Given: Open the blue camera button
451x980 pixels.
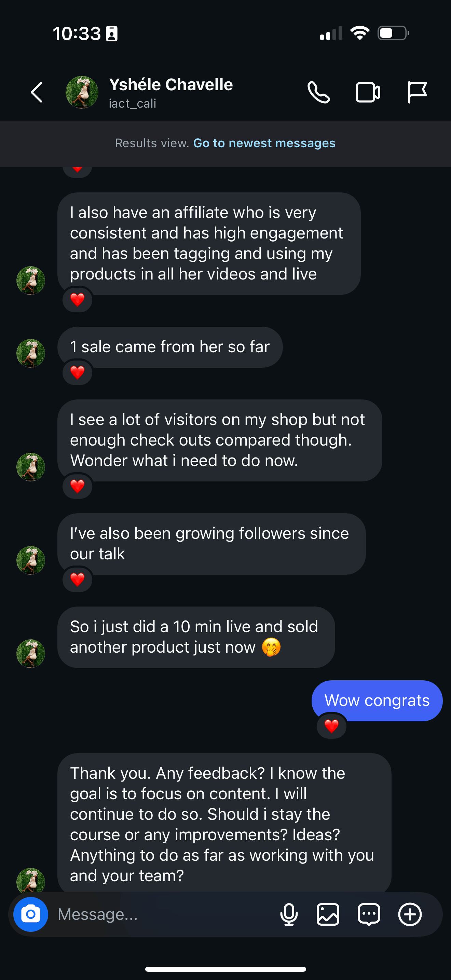Looking at the screenshot, I should point(31,914).
